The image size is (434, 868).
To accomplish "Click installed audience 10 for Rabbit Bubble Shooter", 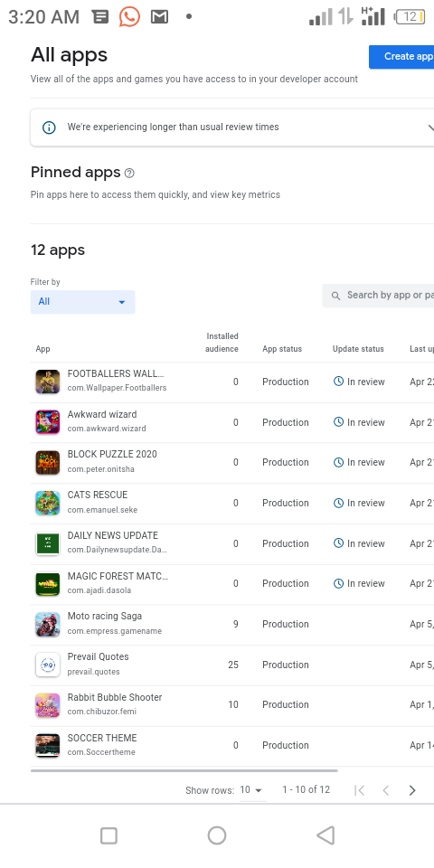I will coord(233,704).
